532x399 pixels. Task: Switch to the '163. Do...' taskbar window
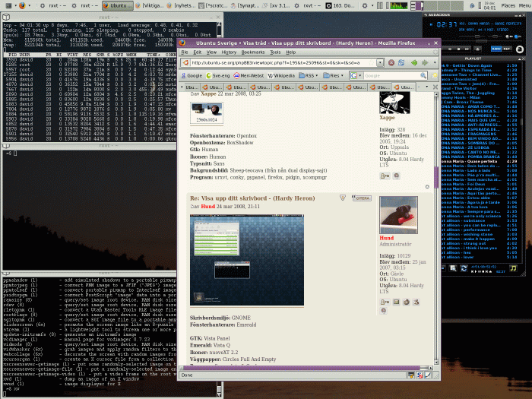pos(340,5)
